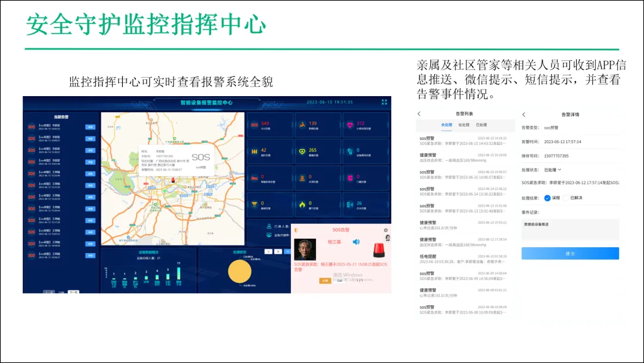Click the 已通人数 person icon
The height and width of the screenshot is (363, 644).
tap(269, 226)
